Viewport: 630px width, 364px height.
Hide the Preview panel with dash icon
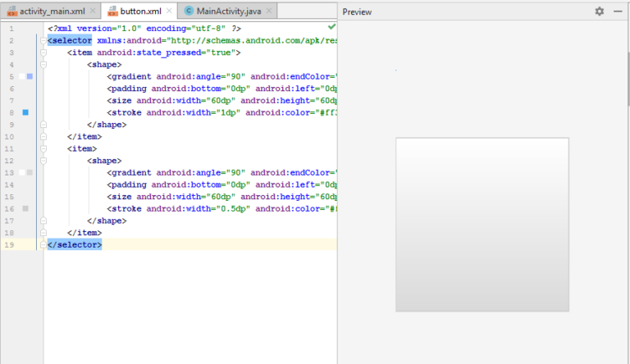[617, 11]
